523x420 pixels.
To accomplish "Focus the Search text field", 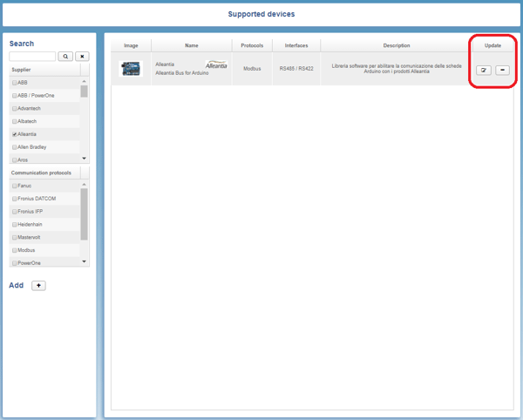I will click(x=32, y=57).
